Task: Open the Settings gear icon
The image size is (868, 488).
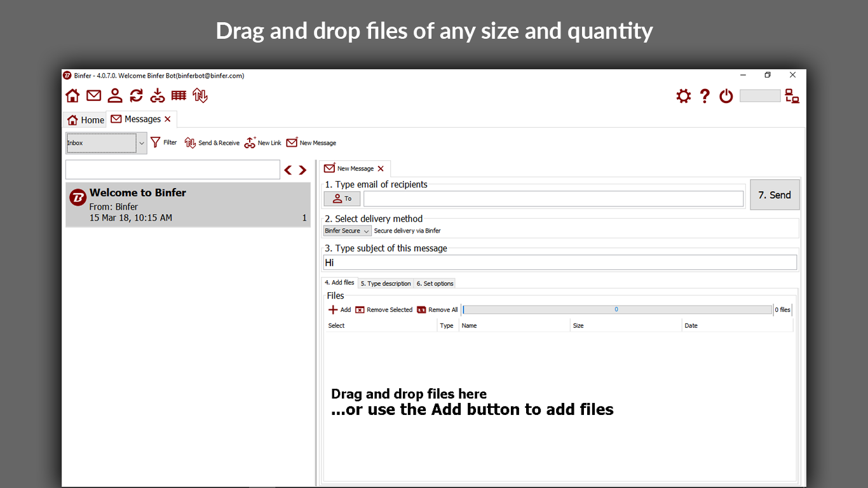Action: coord(684,96)
